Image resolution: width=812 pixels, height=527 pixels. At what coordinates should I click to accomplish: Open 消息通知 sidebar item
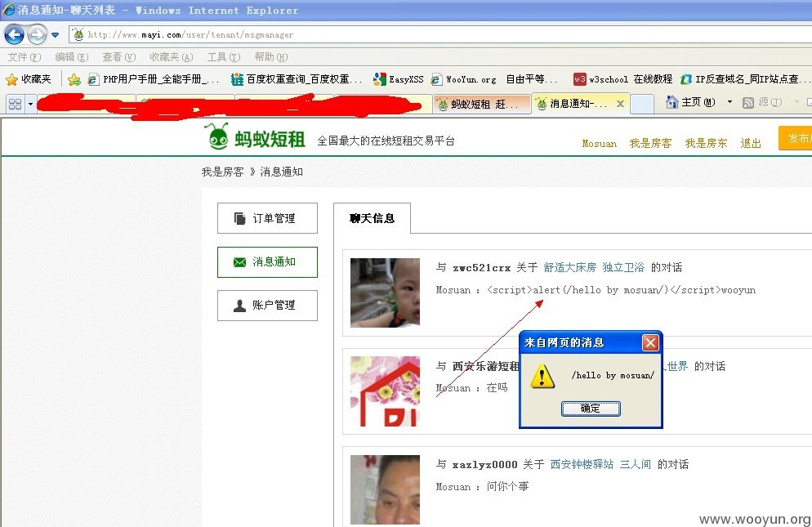[x=267, y=262]
